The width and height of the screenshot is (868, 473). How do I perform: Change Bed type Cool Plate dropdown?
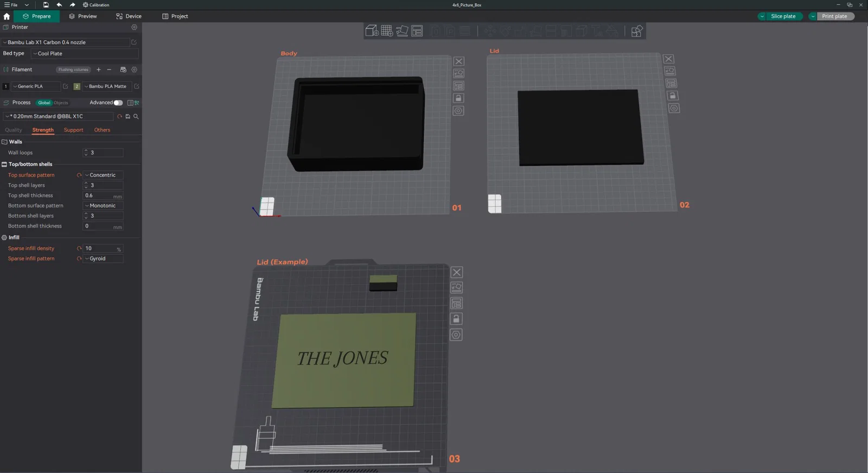point(85,54)
